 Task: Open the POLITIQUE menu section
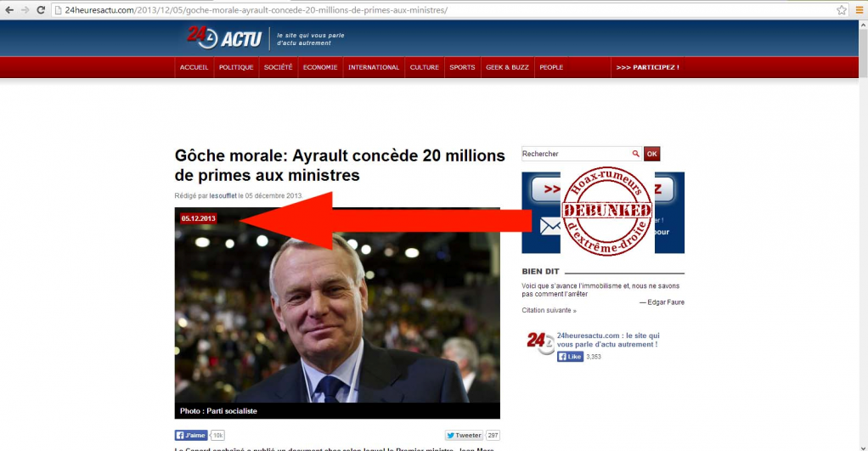point(236,67)
